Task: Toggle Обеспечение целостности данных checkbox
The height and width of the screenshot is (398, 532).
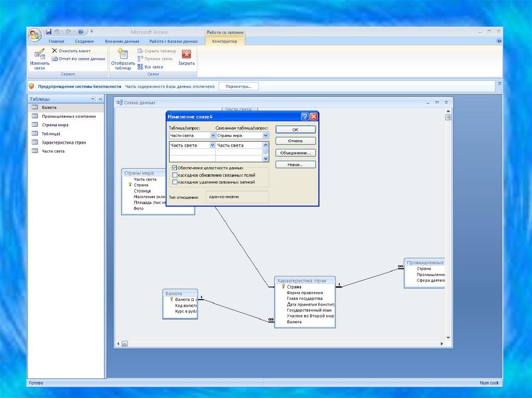Action: (x=175, y=168)
